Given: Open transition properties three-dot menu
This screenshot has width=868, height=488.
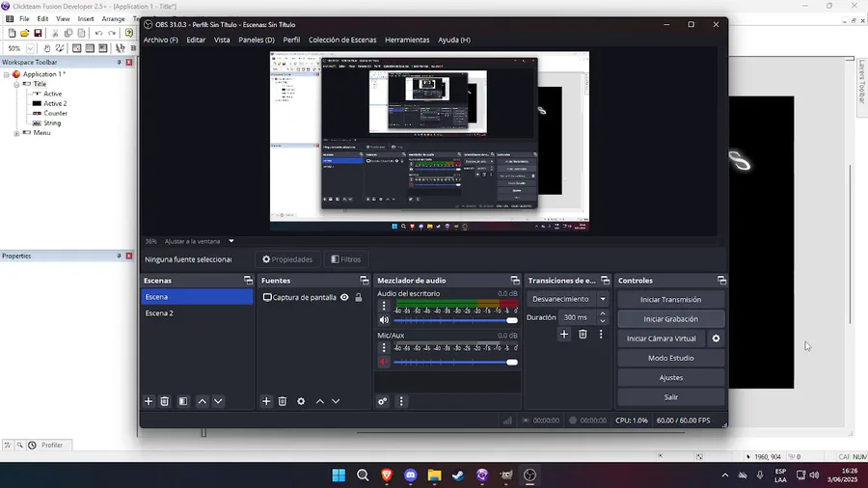Looking at the screenshot, I should point(601,334).
